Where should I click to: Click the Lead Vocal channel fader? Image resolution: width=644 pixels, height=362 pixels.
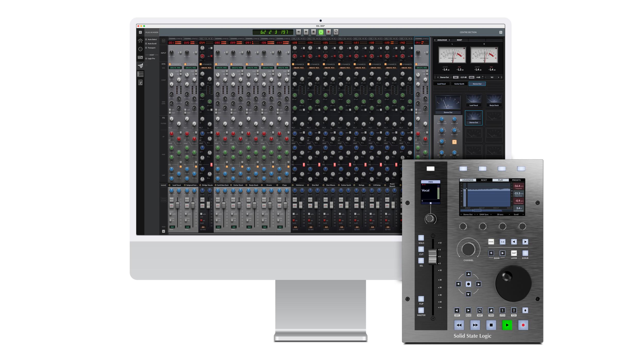tap(177, 205)
